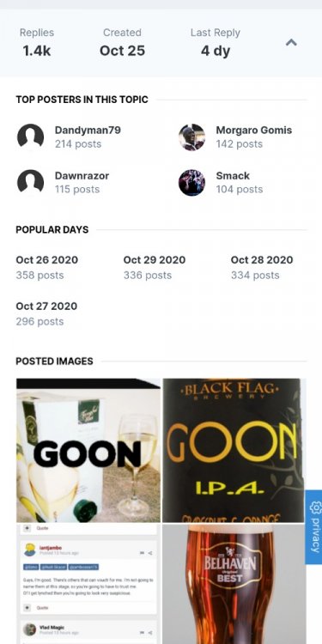
Task: Open the Black Flag GOON IPA image
Action: click(x=234, y=450)
